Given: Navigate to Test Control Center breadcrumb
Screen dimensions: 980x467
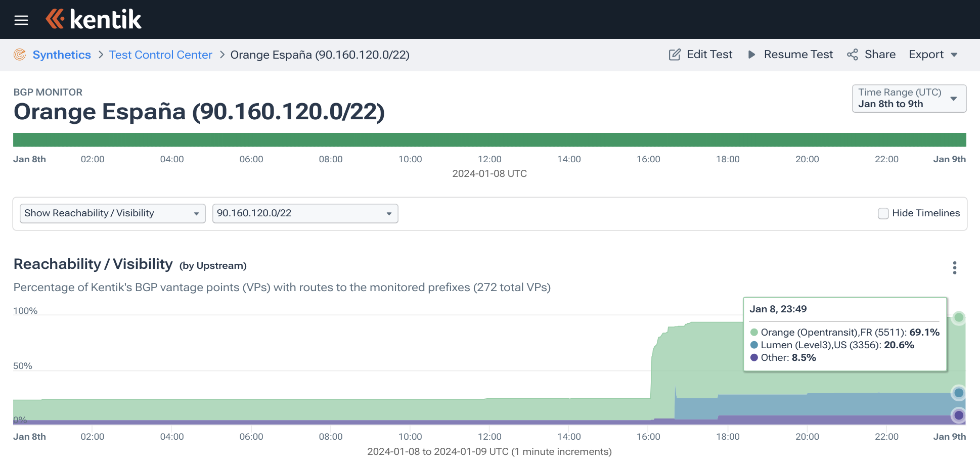Looking at the screenshot, I should tap(161, 55).
